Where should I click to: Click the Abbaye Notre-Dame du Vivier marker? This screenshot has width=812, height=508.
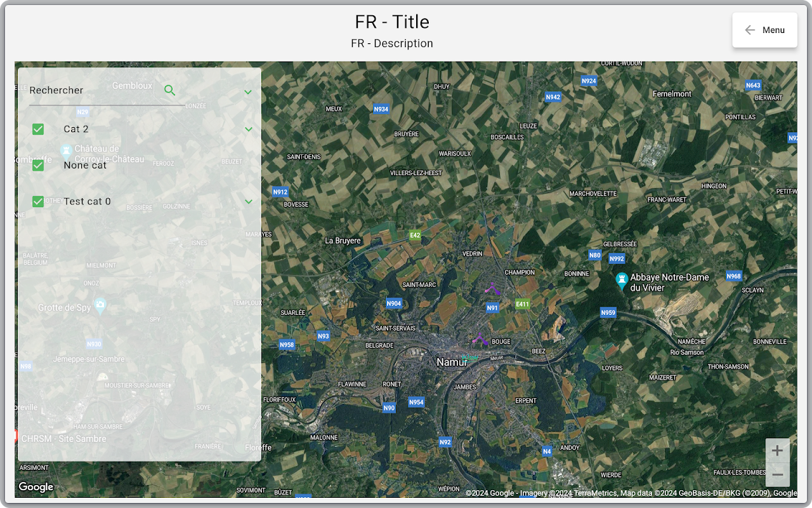[622, 279]
